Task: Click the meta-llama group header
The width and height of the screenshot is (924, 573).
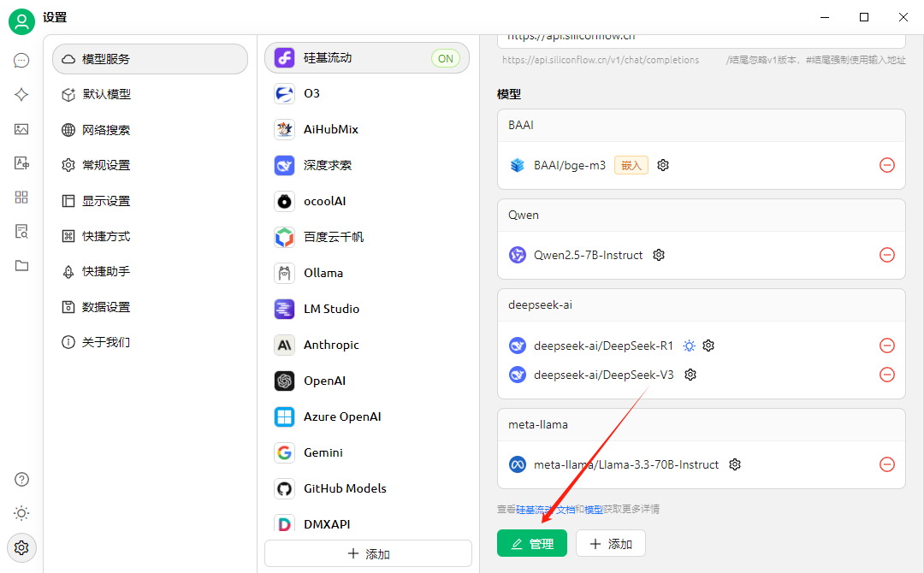Action: (x=702, y=424)
